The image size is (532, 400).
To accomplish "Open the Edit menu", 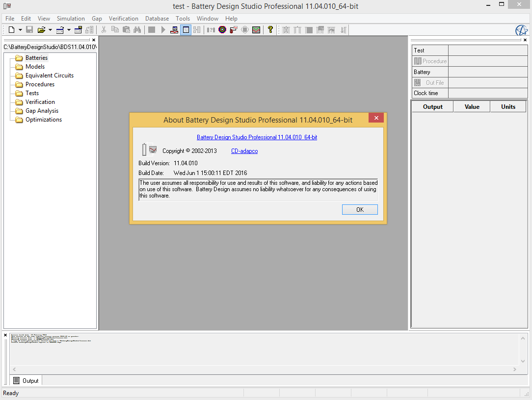I will [x=26, y=19].
